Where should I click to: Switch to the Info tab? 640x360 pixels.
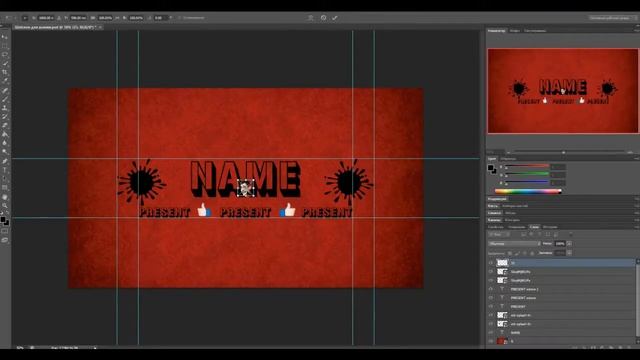pos(515,31)
